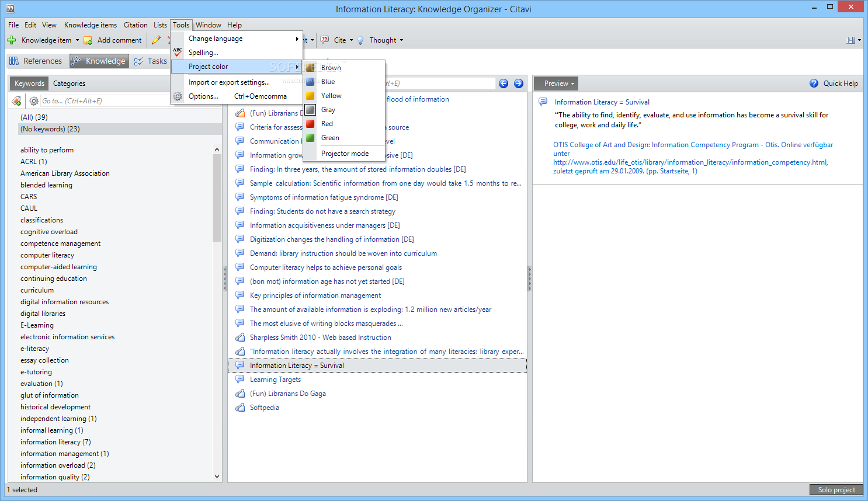868x501 pixels.
Task: Click the back navigation arrow icon
Action: tap(504, 83)
